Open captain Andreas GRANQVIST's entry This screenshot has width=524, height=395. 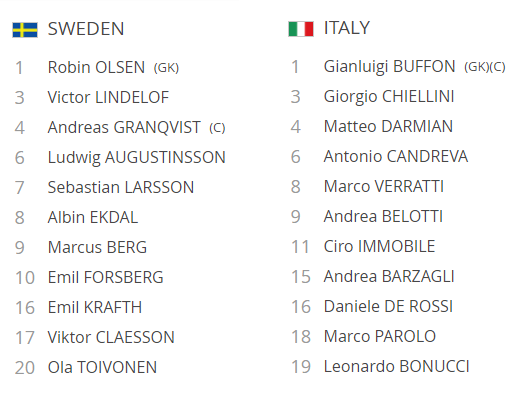[124, 127]
